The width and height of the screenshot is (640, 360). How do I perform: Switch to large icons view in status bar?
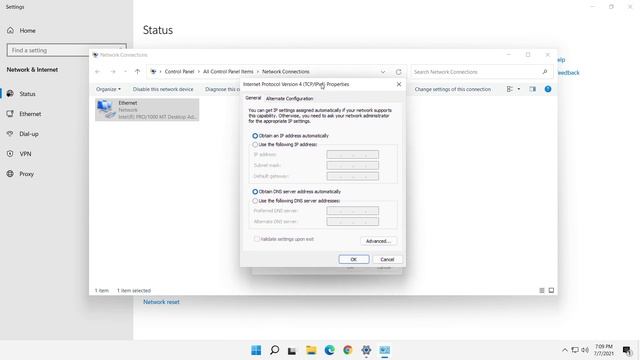pos(551,291)
